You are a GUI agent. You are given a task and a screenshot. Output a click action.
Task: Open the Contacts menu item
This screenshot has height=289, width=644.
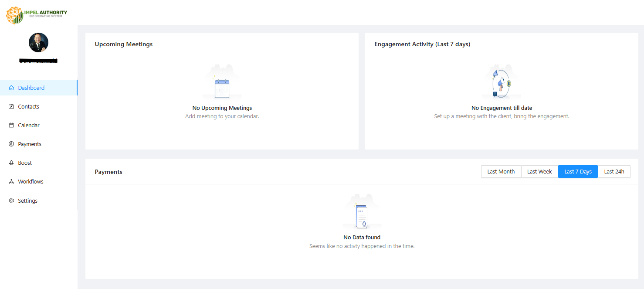point(29,106)
